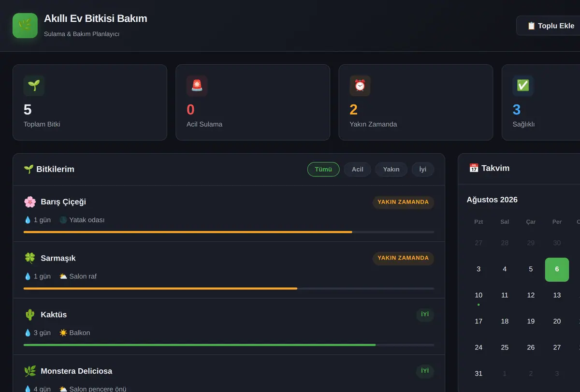This screenshot has height=392, width=580.
Task: Click the green leaf app logo
Action: [25, 26]
